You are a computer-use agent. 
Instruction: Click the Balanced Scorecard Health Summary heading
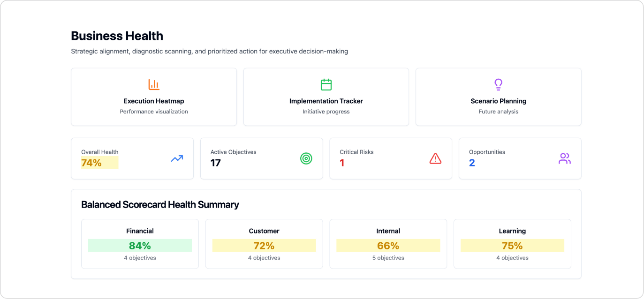click(x=160, y=205)
